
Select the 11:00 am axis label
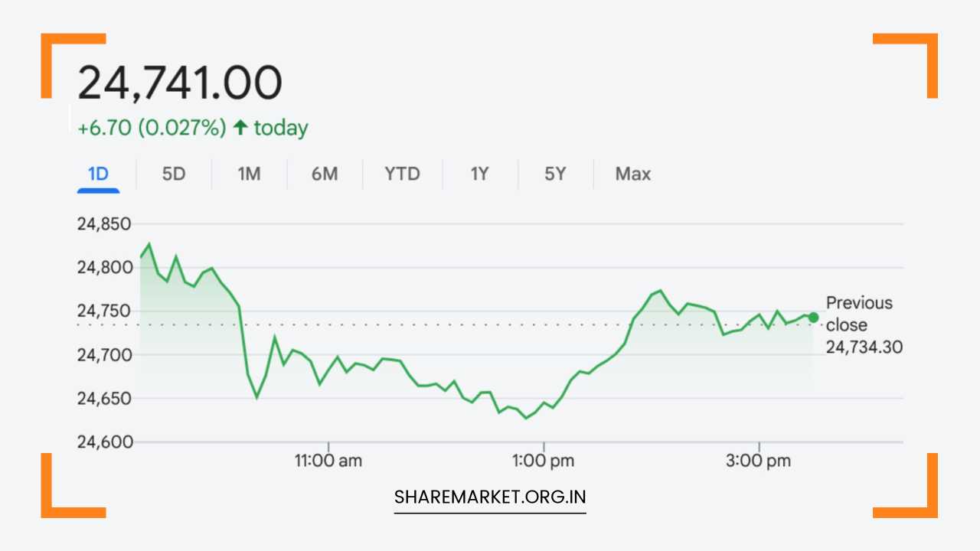click(328, 460)
